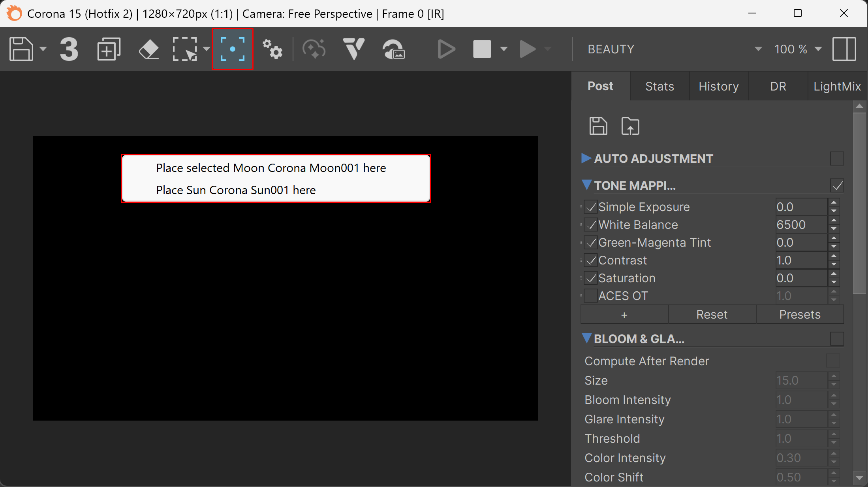Uncheck Simple Exposure
This screenshot has height=487, width=868.
591,207
